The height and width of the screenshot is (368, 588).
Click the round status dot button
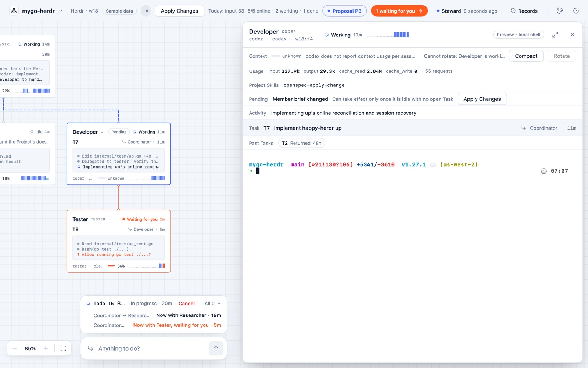pos(147,11)
